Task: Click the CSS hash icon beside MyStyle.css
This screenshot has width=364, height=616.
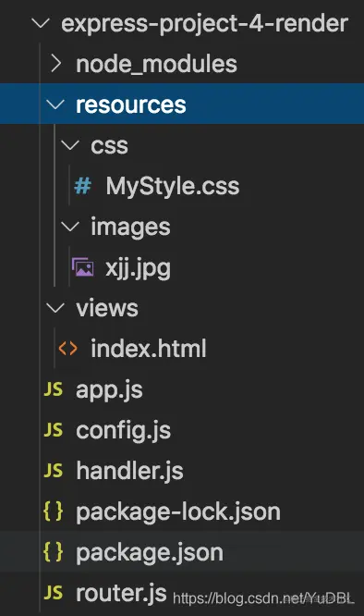Action: coord(83,186)
